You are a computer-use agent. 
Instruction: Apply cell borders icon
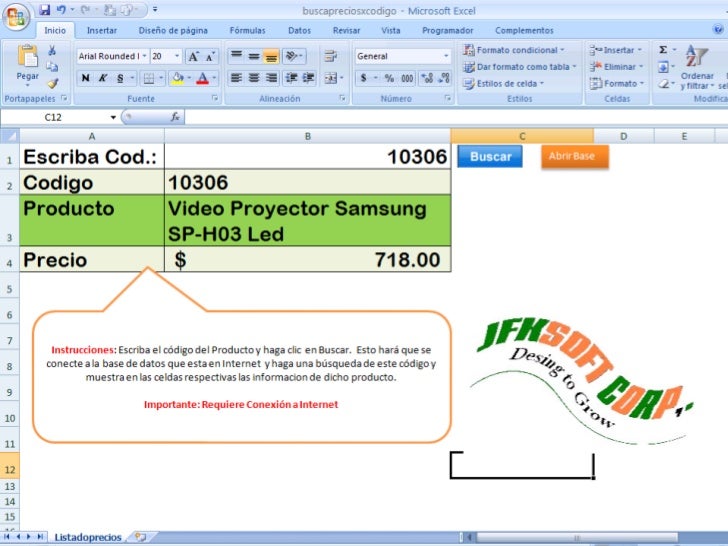(x=149, y=78)
